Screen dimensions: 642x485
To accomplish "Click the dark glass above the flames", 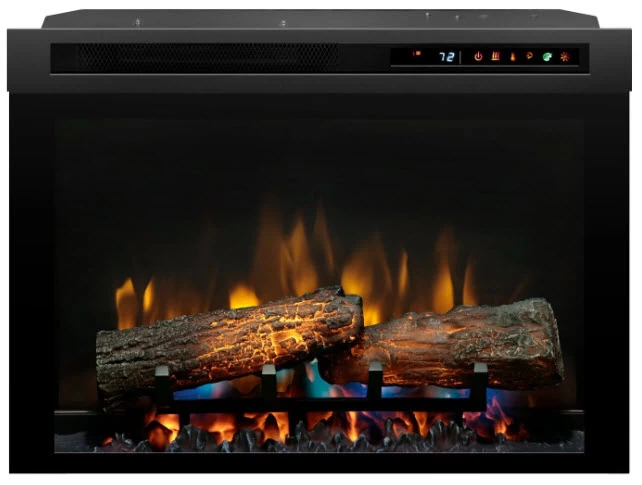I will (320, 160).
